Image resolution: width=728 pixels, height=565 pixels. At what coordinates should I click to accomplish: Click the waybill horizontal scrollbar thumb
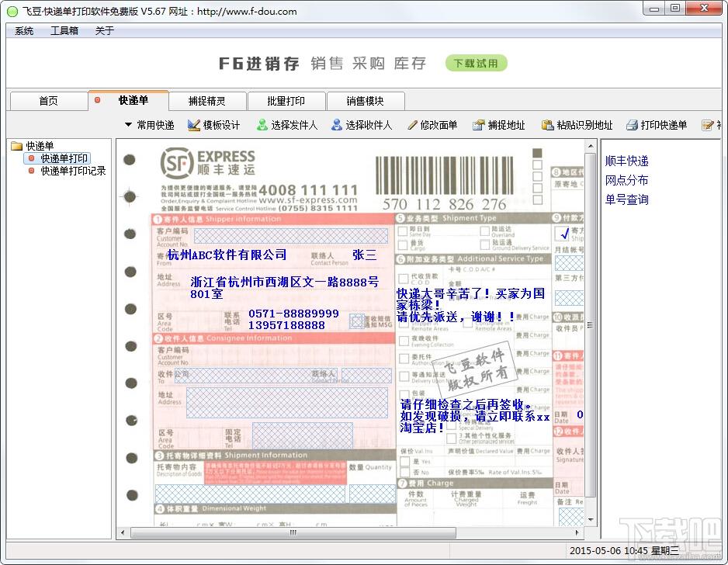[293, 532]
